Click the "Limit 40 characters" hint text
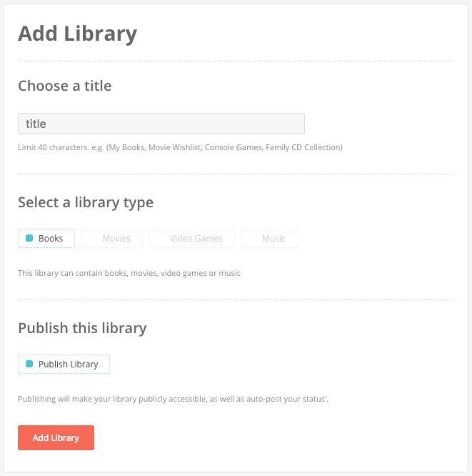Viewport: 472px width, 476px height. [x=180, y=148]
